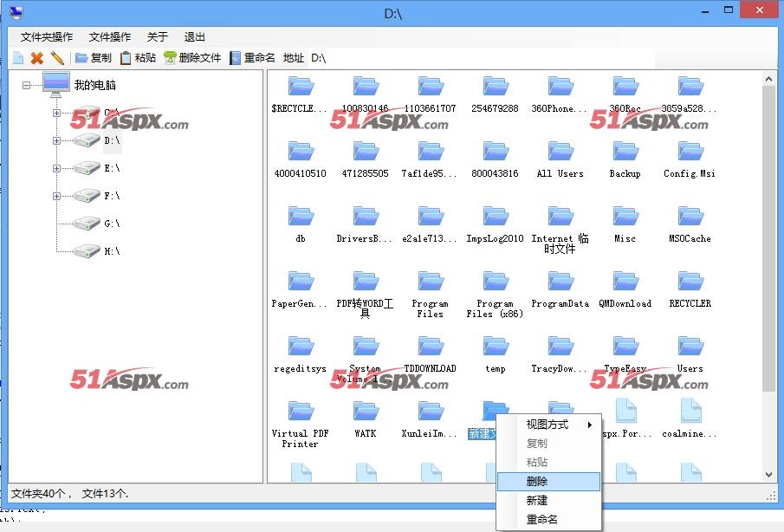784x532 pixels.
Task: Select the temp folder
Action: pos(496,354)
